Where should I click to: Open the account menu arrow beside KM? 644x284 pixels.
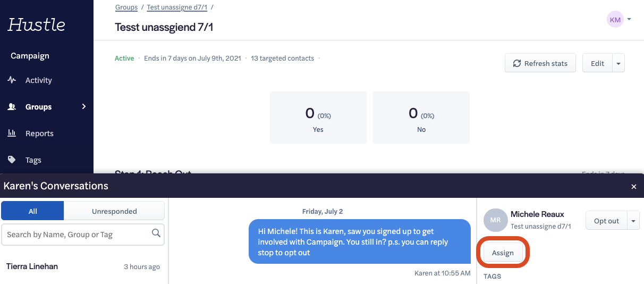(x=629, y=19)
